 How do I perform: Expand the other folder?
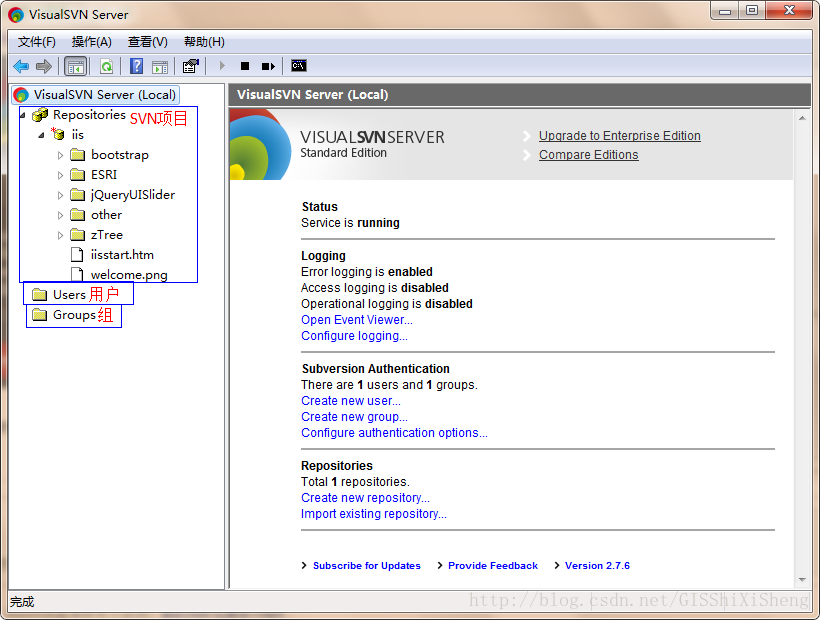click(60, 215)
